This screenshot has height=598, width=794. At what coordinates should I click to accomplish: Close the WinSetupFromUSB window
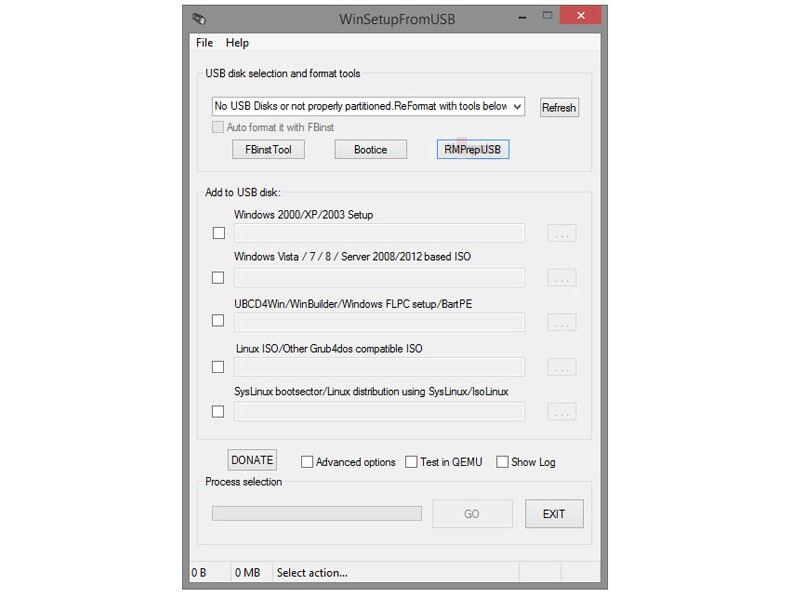coord(581,16)
